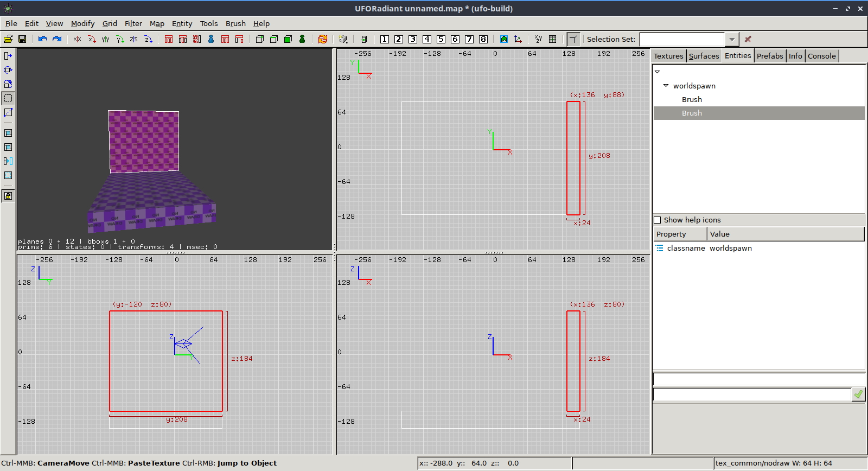
Task: Click the open map folder icon
Action: [8, 39]
